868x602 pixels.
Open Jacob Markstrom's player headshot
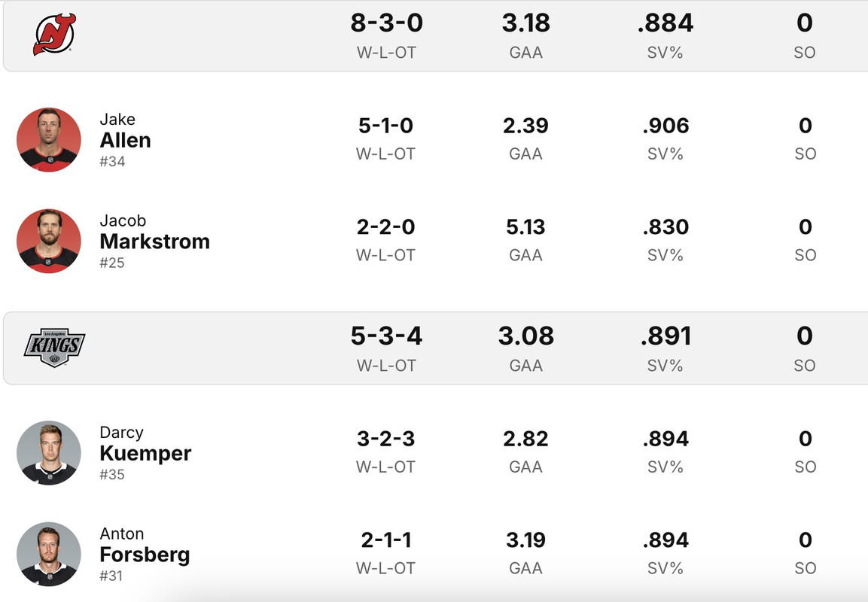click(48, 242)
